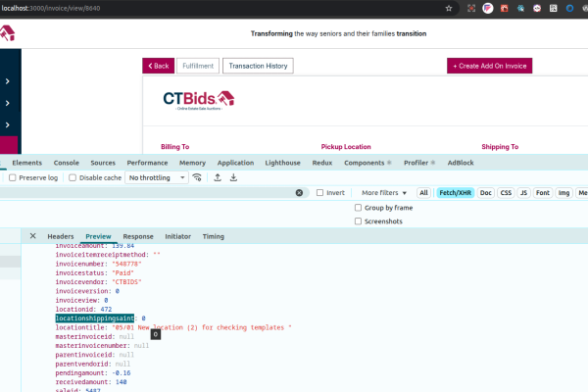Toggle the Disable cache checkbox
This screenshot has width=588, height=392.
[72, 177]
